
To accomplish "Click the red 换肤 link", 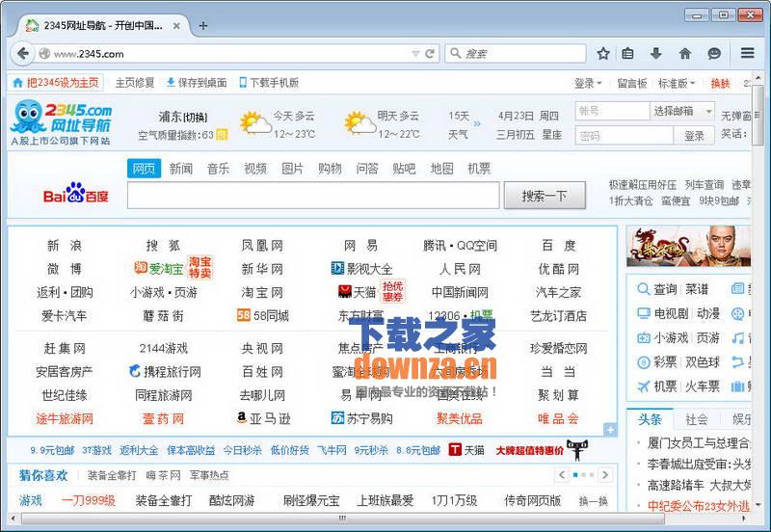I will coord(720,84).
